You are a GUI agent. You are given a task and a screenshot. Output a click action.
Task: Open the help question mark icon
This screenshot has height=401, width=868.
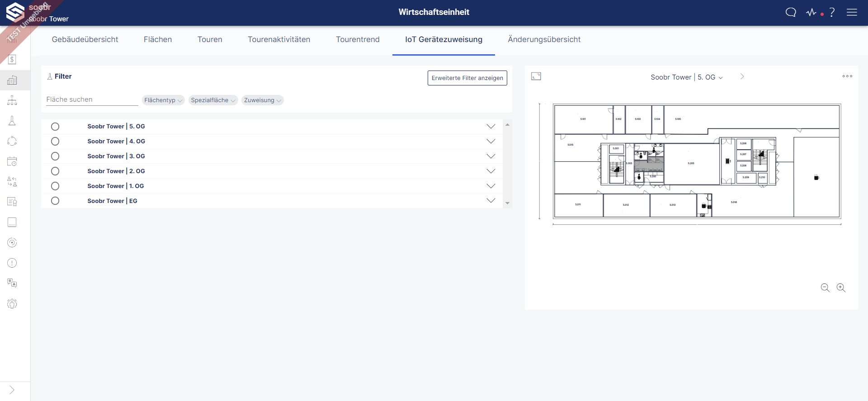[x=832, y=12]
